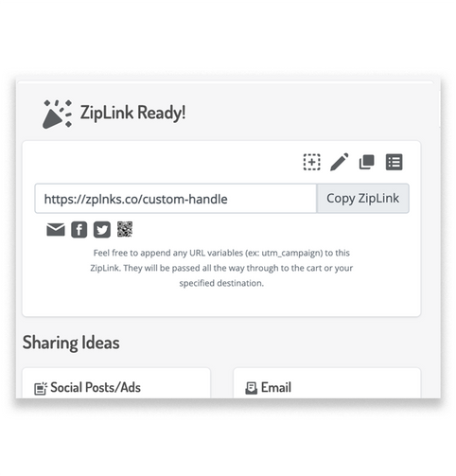Click the Copy ZipLink button
This screenshot has height=476, width=456.
point(362,199)
